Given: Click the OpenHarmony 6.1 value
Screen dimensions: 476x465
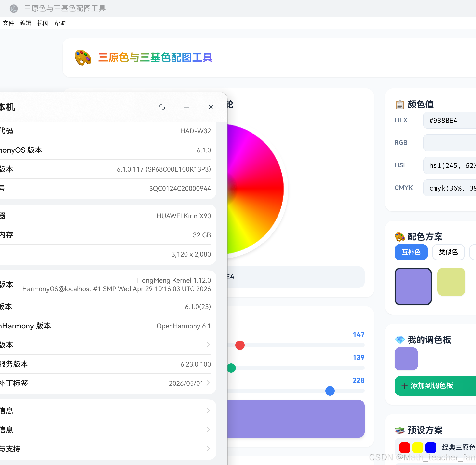Looking at the screenshot, I should click(x=184, y=326).
